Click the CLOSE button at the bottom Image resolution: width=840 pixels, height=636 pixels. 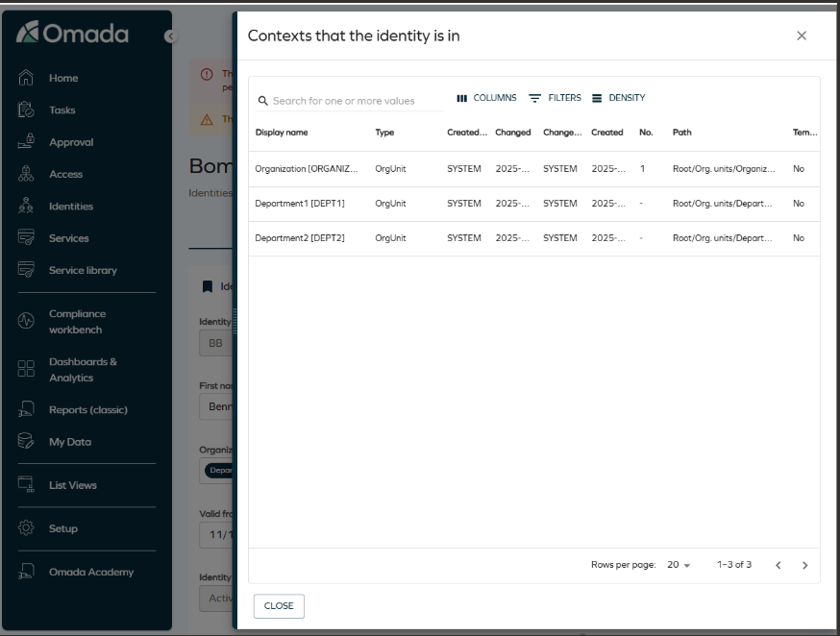tap(279, 606)
